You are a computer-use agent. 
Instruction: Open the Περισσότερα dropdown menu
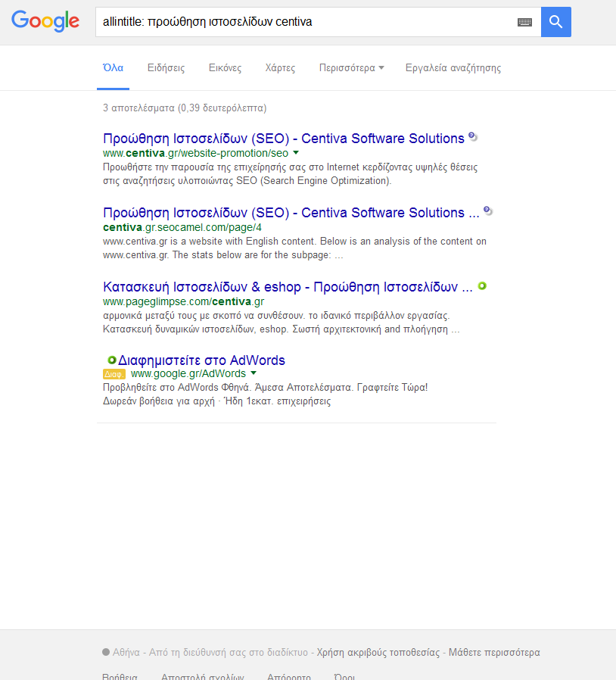click(352, 67)
